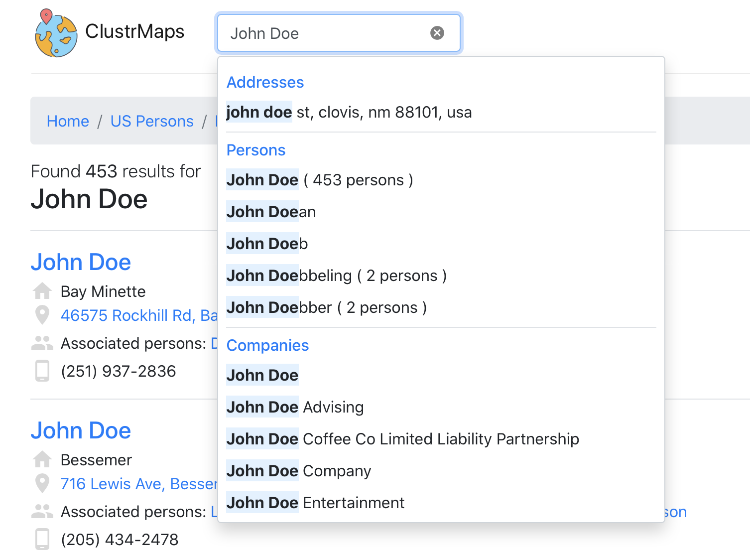
Task: Open the 716 Lewis Ave address link
Action: pos(138,484)
